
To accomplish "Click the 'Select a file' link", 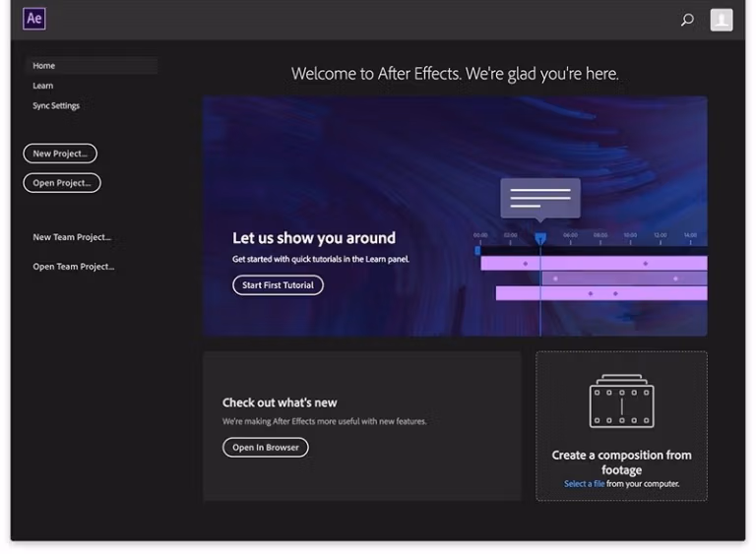I will (x=584, y=483).
